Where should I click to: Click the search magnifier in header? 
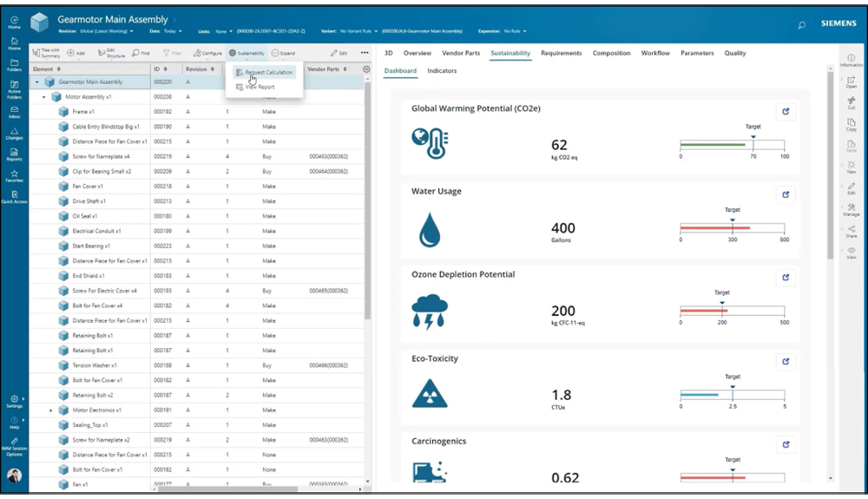coord(801,25)
